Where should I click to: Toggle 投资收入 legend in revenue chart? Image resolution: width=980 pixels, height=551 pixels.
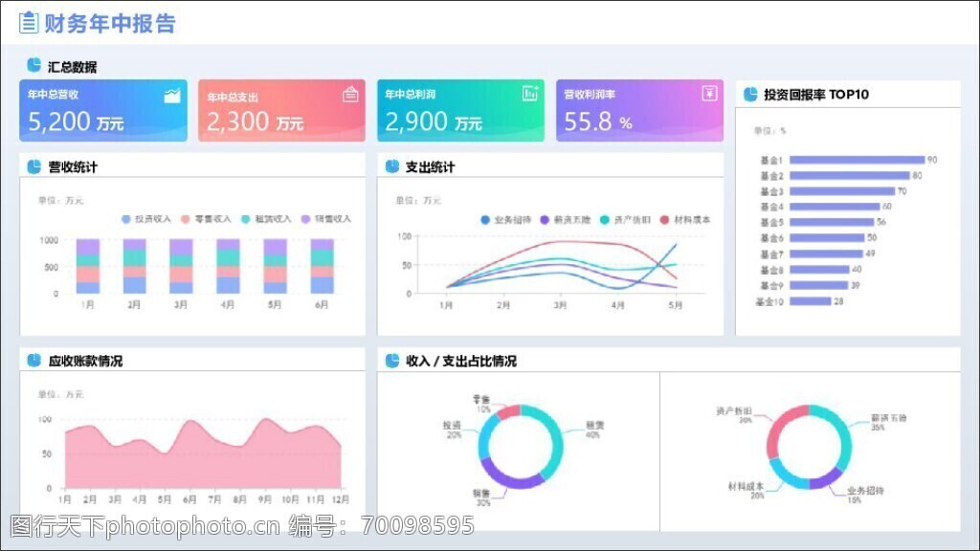pos(145,219)
